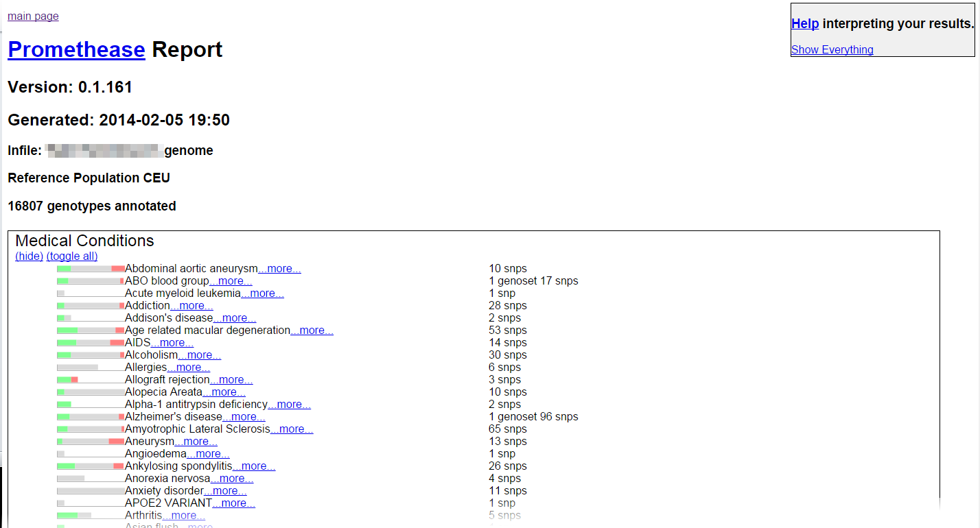Click the 16807 genotypes annotated text
This screenshot has height=528, width=980.
pyautogui.click(x=92, y=206)
